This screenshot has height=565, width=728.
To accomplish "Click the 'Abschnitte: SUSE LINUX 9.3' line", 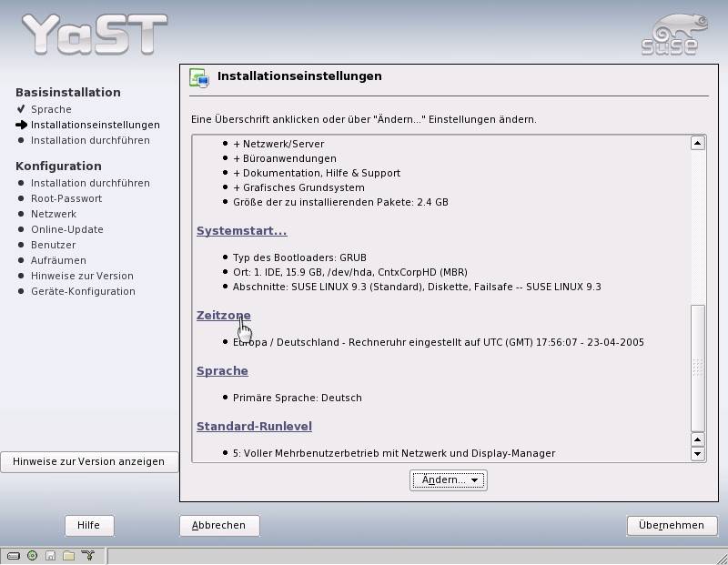I will coord(417,287).
